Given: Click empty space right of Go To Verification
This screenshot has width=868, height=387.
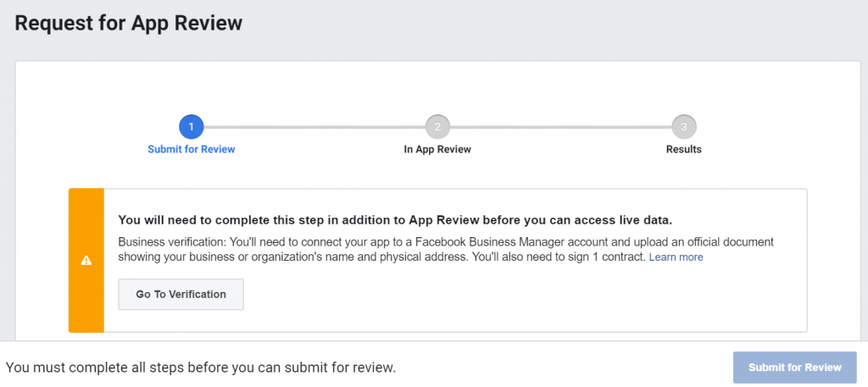Looking at the screenshot, I should (509, 295).
